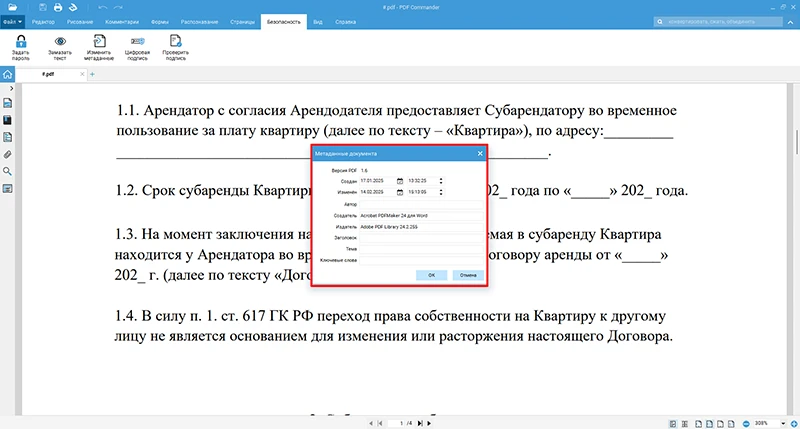800x429 pixels.
Task: Close the #.pdf document tab
Action: pos(82,74)
